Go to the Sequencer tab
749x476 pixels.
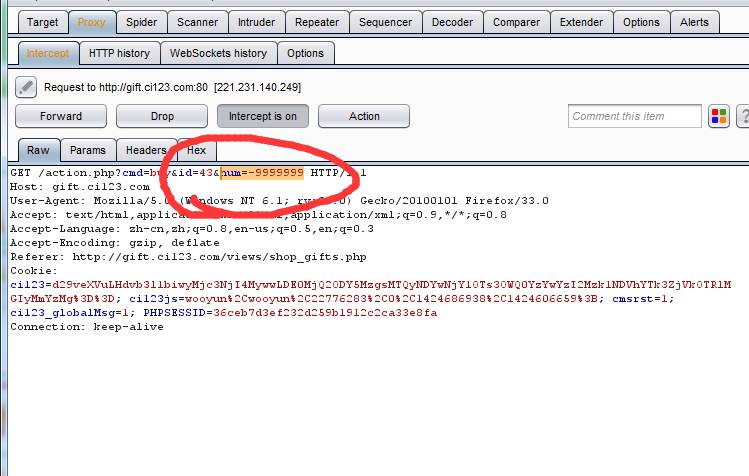click(385, 22)
